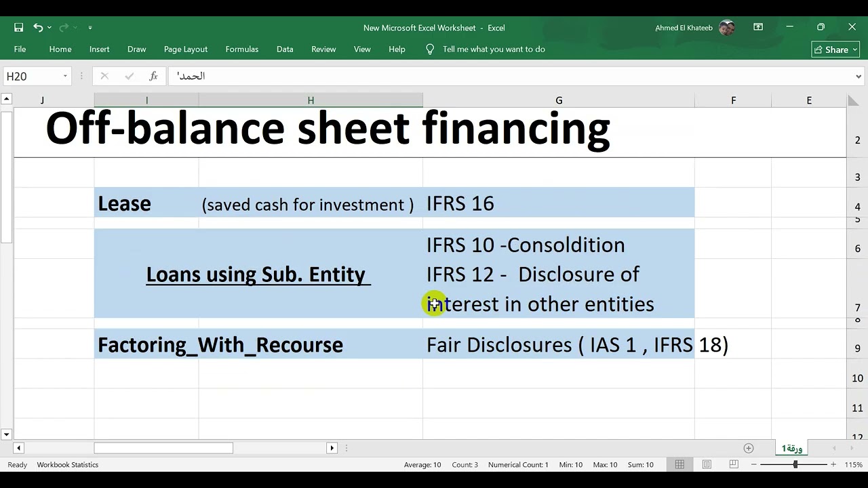Click the New Sheet plus icon
Screen dimensions: 868x488
(x=749, y=448)
